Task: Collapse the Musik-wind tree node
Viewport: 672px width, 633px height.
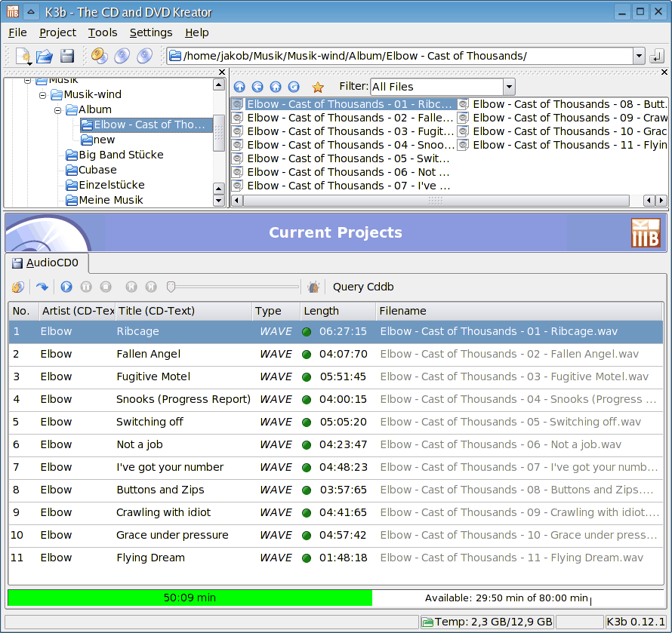Action: tap(43, 95)
